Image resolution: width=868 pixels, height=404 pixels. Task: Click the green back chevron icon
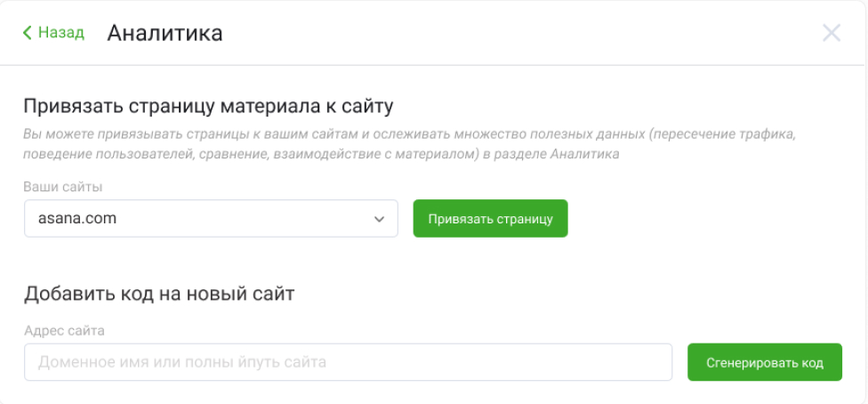[x=28, y=33]
